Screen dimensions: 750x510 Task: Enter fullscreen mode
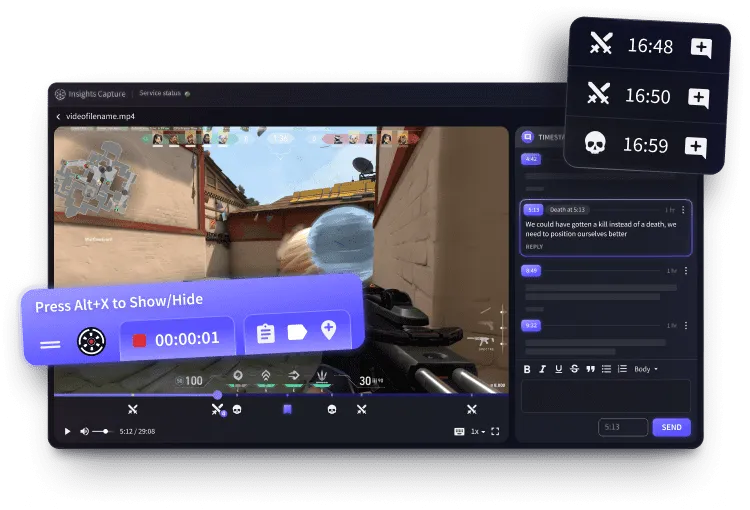pyautogui.click(x=496, y=431)
